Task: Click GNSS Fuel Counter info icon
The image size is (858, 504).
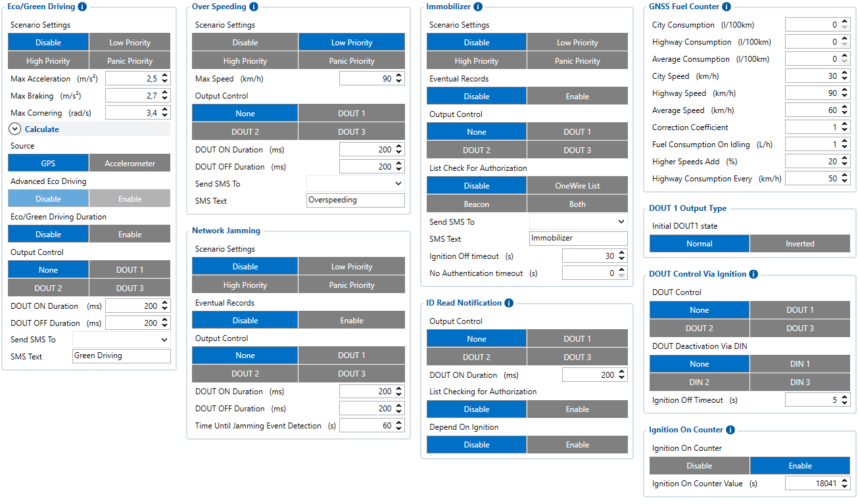Action: pos(726,7)
